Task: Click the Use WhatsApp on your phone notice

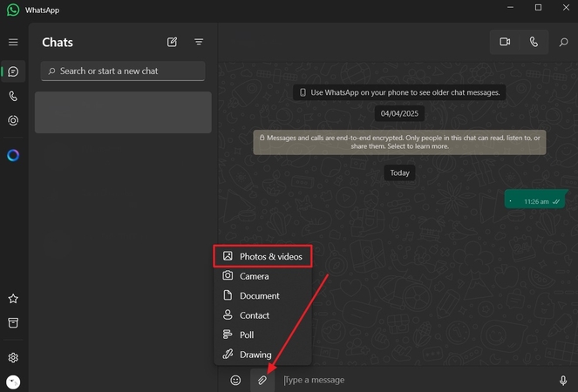Action: click(x=399, y=92)
